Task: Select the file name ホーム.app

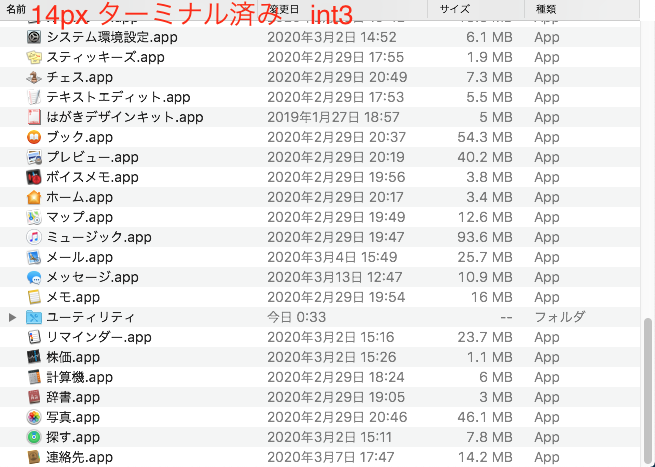Action: click(79, 197)
